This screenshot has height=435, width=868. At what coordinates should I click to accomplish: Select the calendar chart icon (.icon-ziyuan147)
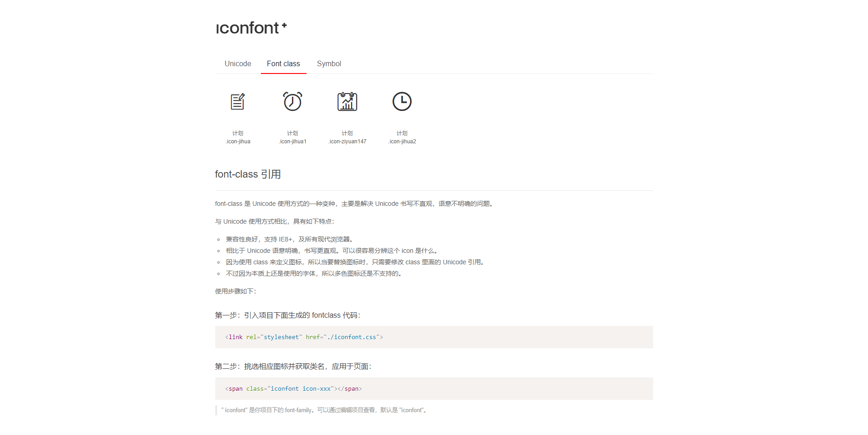[347, 101]
